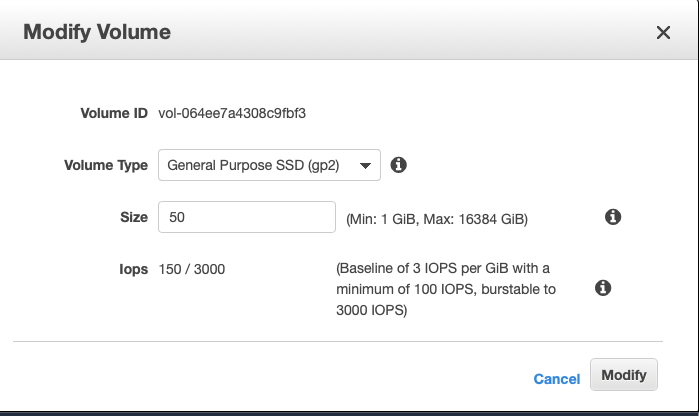The image size is (699, 416).
Task: Click the Size field label
Action: [x=134, y=217]
